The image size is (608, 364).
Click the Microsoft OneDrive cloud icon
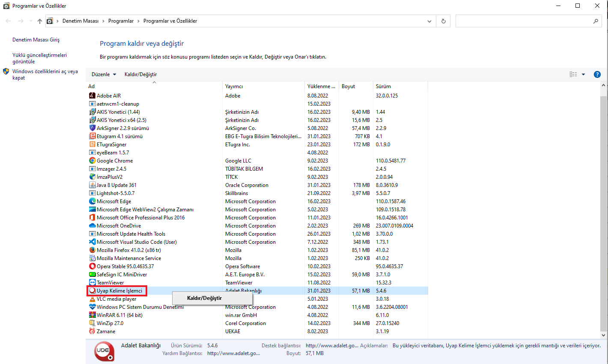click(92, 226)
